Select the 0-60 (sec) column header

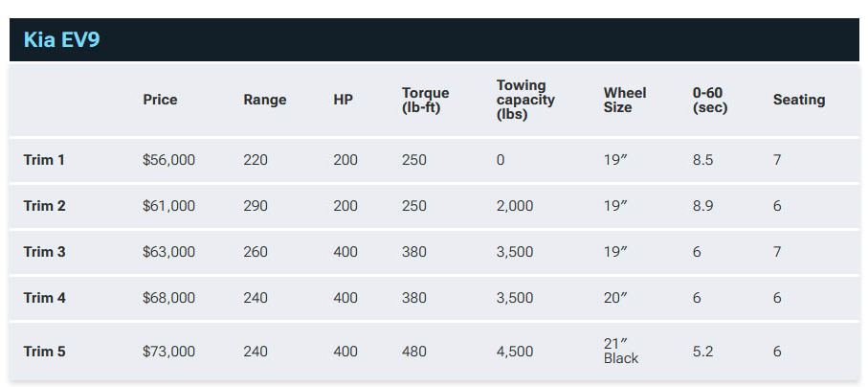click(x=710, y=100)
